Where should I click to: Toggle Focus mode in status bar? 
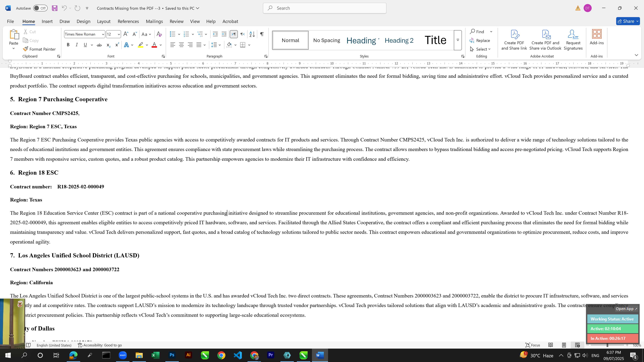[x=532, y=345]
